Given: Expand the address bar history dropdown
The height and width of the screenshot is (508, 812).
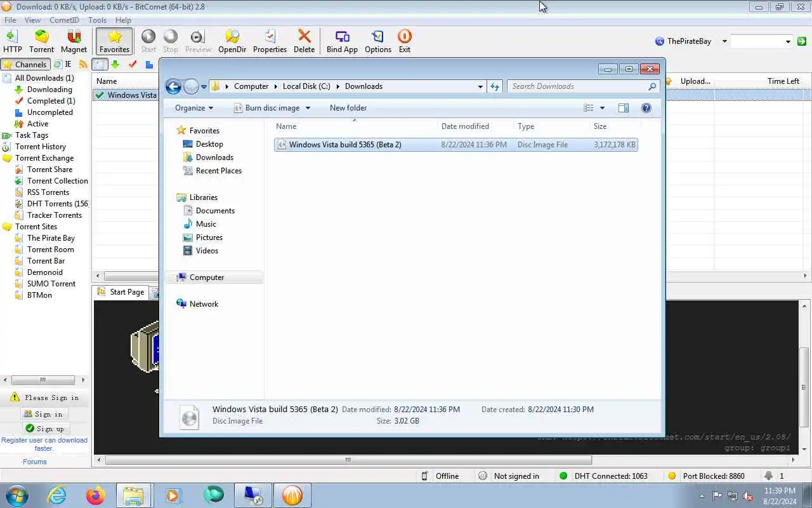Looking at the screenshot, I should click(480, 86).
